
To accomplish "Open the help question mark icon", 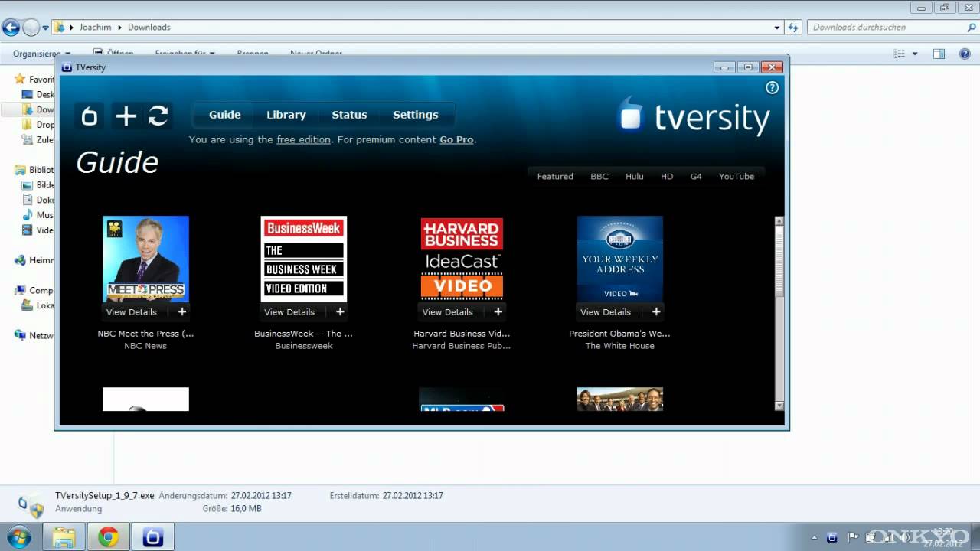I will 772,87.
